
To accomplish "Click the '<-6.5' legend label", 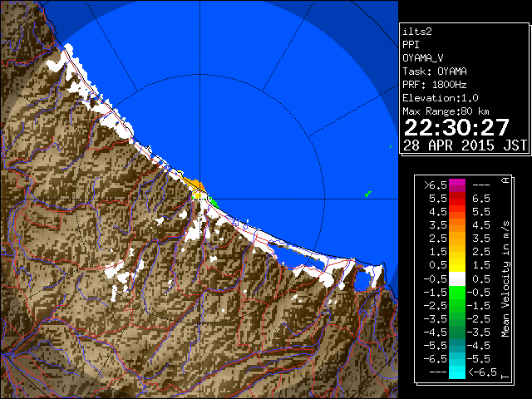I will tap(482, 372).
